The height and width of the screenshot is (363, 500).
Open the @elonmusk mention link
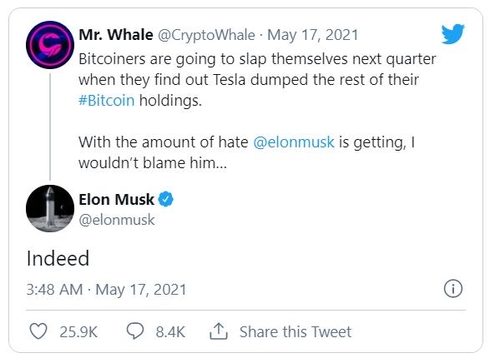click(294, 142)
